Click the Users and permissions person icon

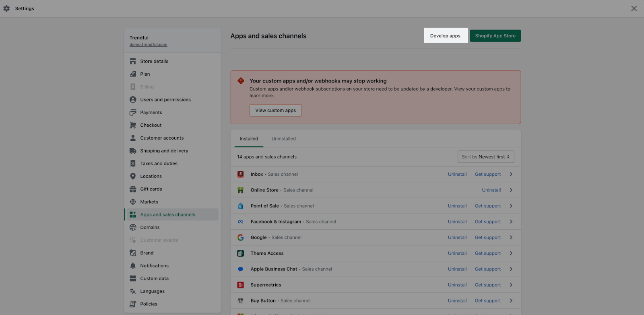133,99
